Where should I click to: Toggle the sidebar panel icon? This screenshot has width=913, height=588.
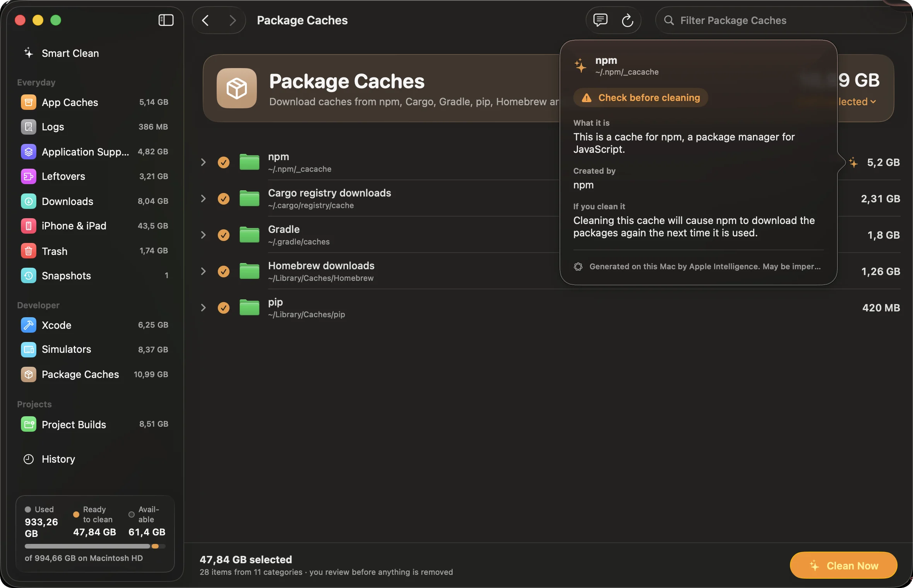(x=166, y=20)
